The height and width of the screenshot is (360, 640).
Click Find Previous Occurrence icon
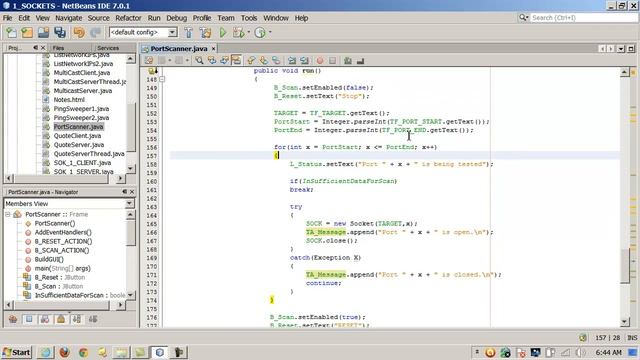click(211, 60)
